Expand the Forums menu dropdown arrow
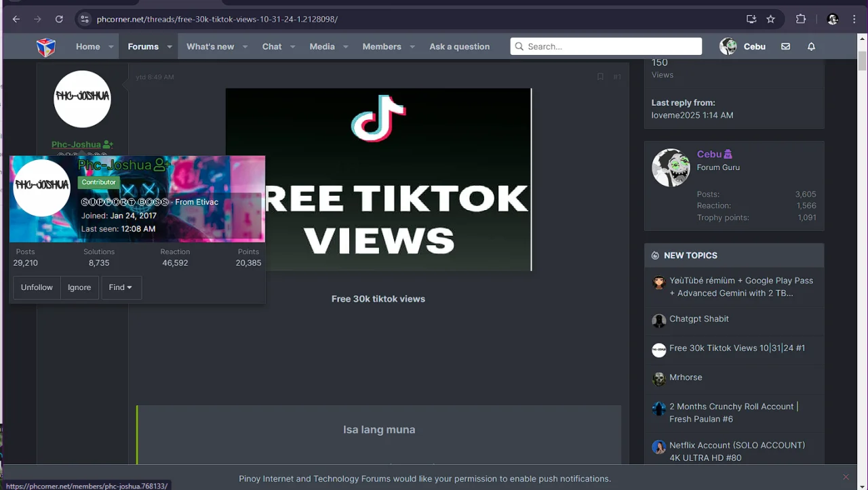The height and width of the screenshot is (490, 868). coord(170,47)
